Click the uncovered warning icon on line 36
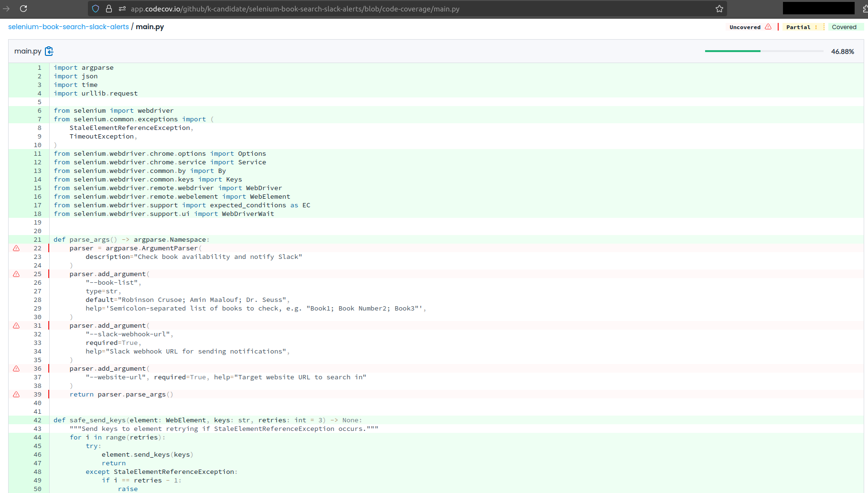The height and width of the screenshot is (493, 868). pos(16,369)
